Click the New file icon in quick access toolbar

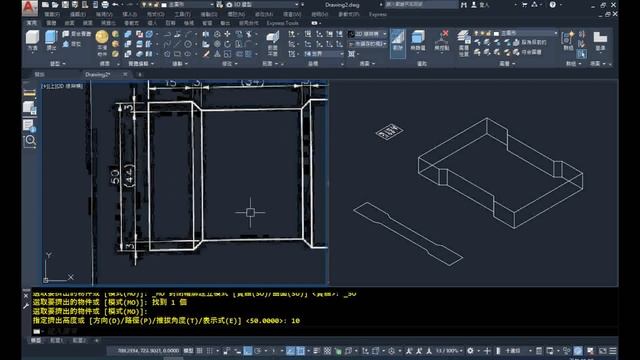45,4
